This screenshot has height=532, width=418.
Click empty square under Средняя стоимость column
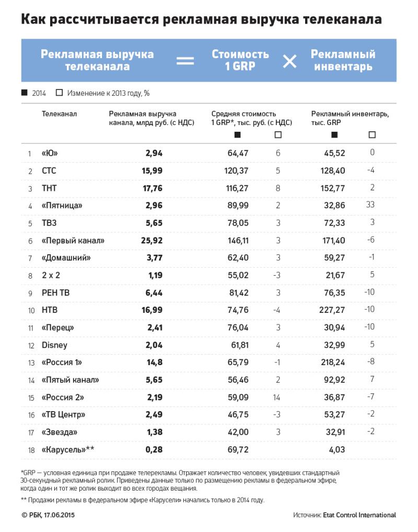278,134
